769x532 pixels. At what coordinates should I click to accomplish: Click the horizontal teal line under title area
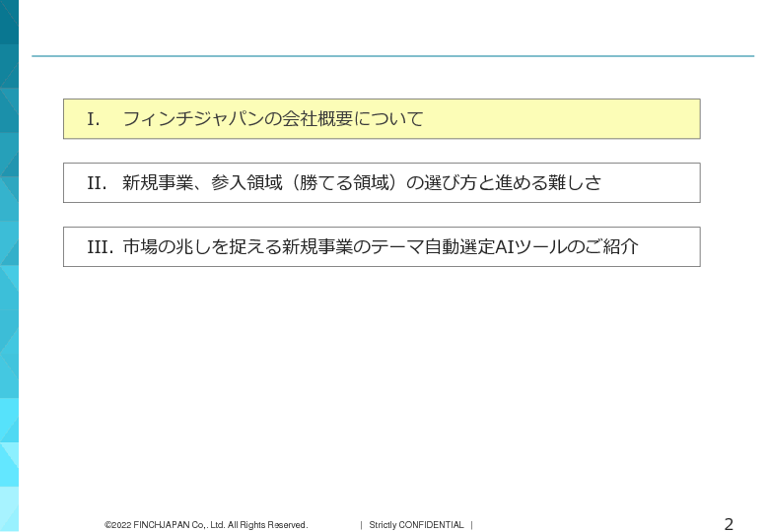(392, 56)
